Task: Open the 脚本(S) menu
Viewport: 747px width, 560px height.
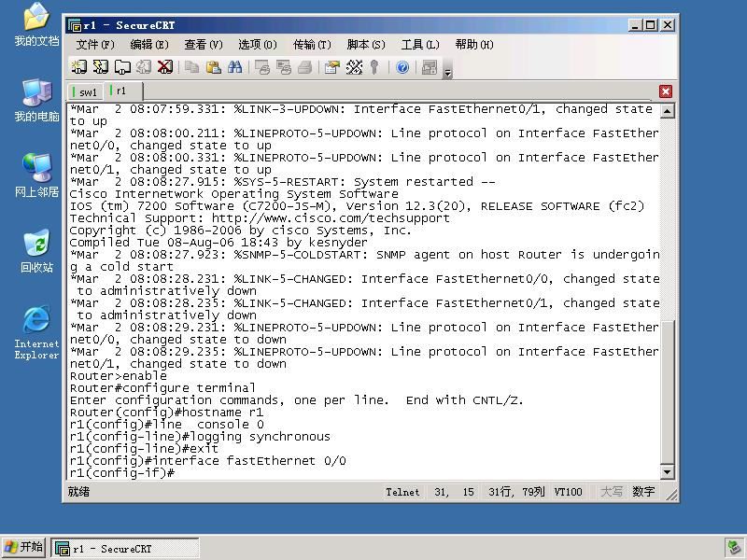Action: [x=366, y=45]
